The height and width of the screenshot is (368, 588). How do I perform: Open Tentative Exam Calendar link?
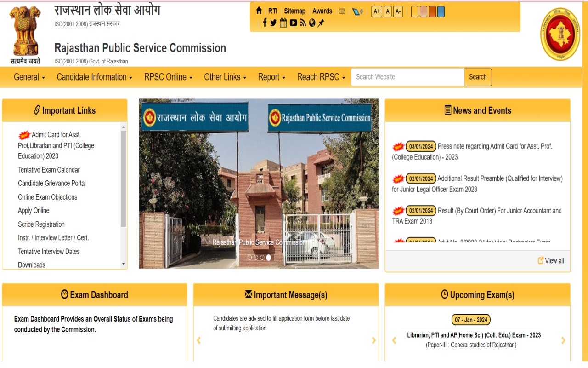tap(49, 170)
